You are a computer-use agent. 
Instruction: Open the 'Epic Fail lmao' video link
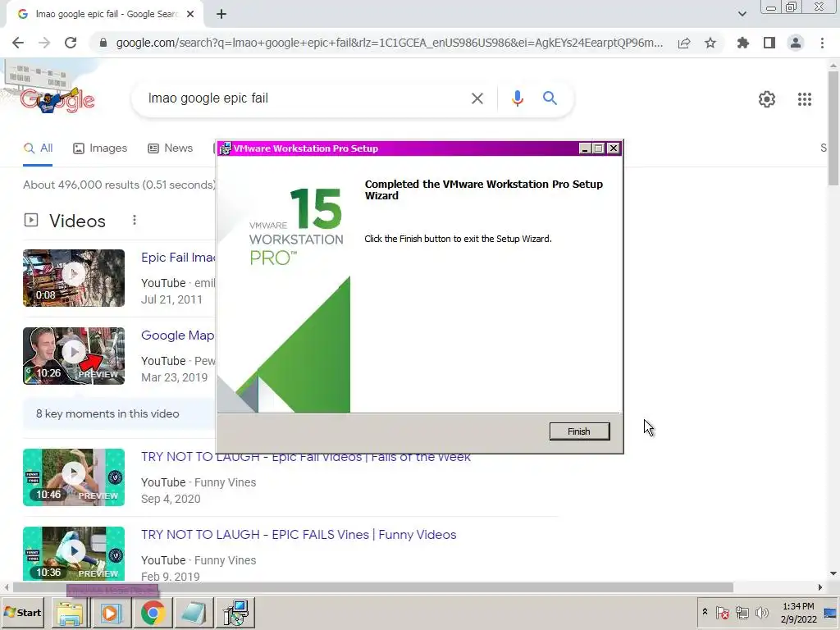point(178,258)
